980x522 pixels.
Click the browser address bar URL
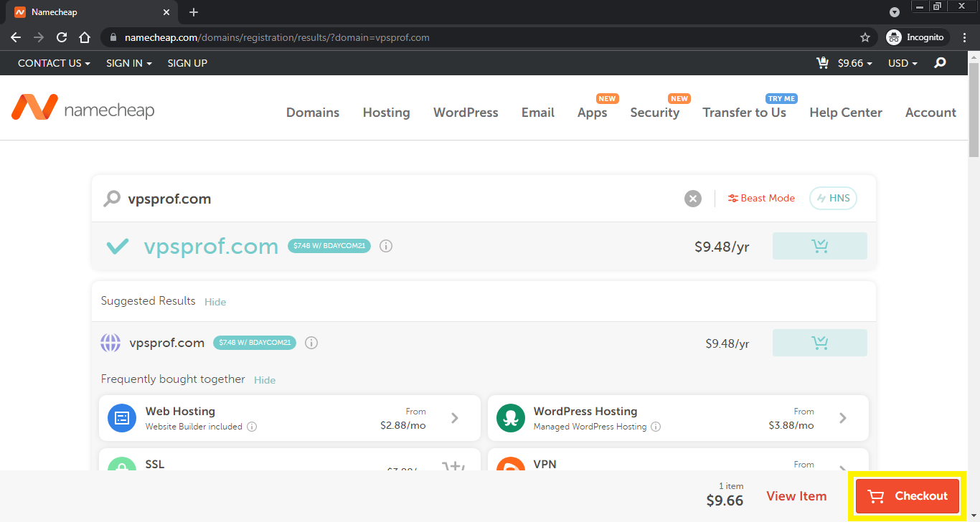[277, 37]
